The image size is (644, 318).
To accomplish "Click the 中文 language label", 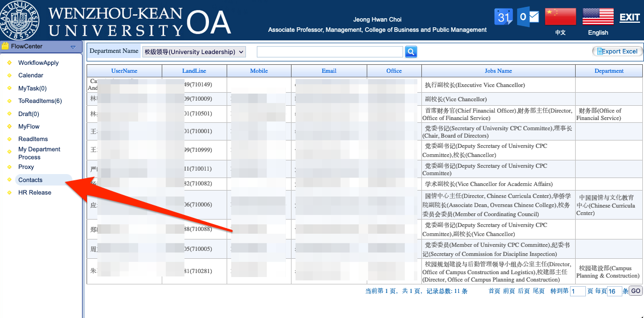I will [560, 33].
